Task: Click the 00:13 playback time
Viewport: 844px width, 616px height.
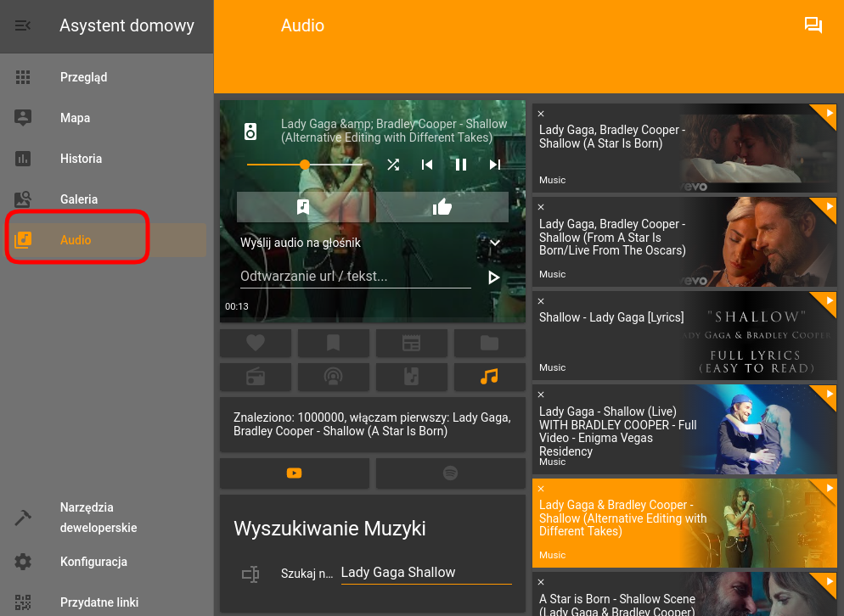Action: (237, 306)
